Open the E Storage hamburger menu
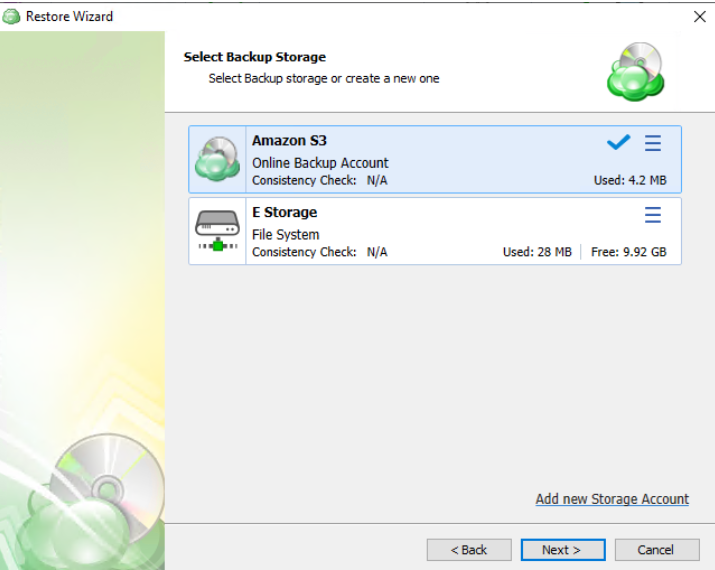 tap(653, 215)
